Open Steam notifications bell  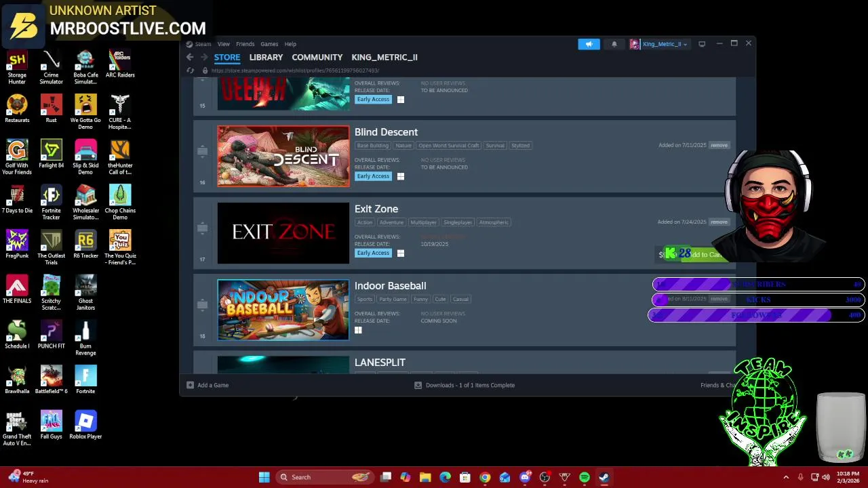[x=614, y=44]
